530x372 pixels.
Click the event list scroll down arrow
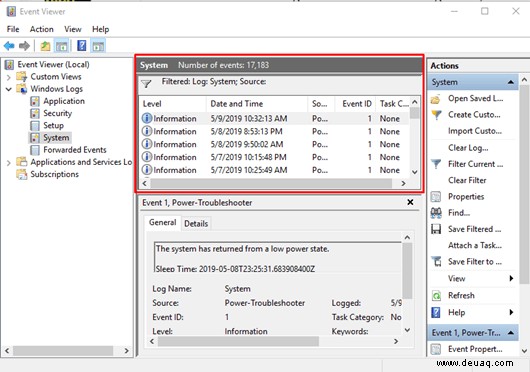[415, 172]
